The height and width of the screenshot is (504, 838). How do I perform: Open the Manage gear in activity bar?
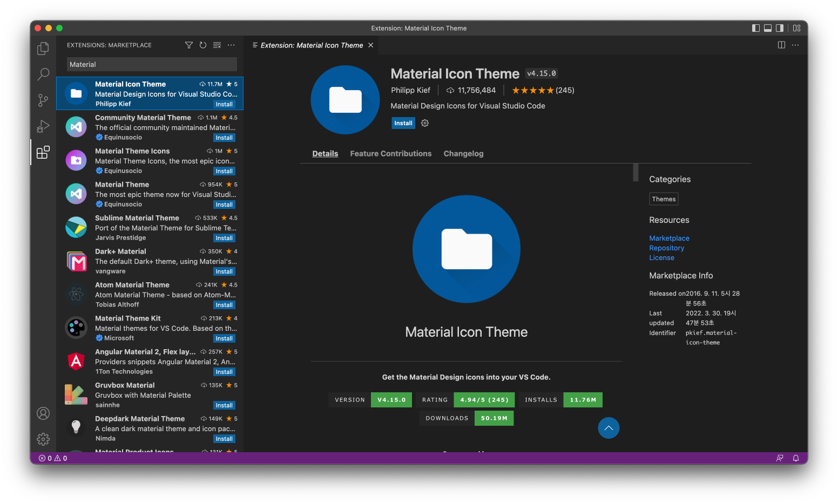43,439
